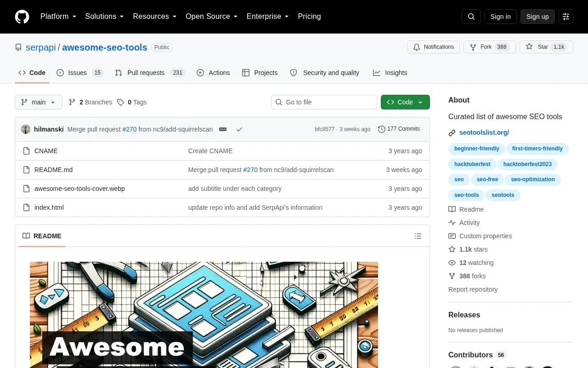This screenshot has width=588, height=368.
Task: Open the Actions tab
Action: pos(213,73)
